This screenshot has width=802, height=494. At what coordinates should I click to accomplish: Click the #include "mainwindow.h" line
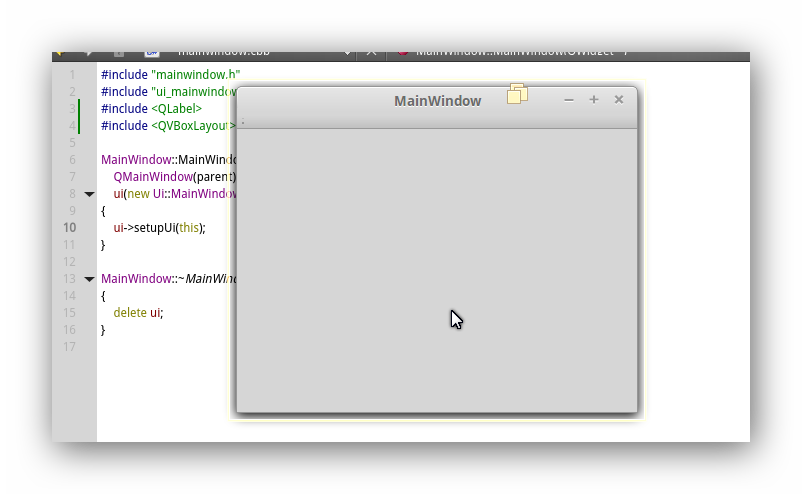pos(170,75)
